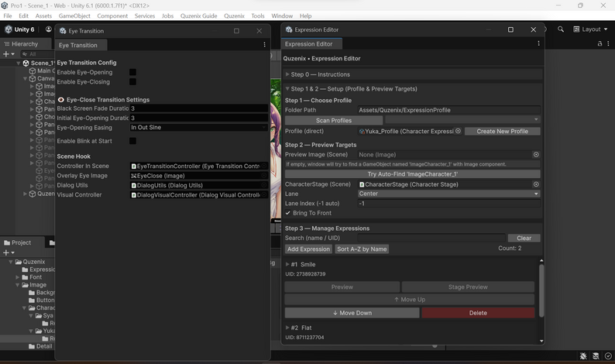The height and width of the screenshot is (364, 615).
Task: Click the Unity 6 logo button
Action: coord(19,29)
